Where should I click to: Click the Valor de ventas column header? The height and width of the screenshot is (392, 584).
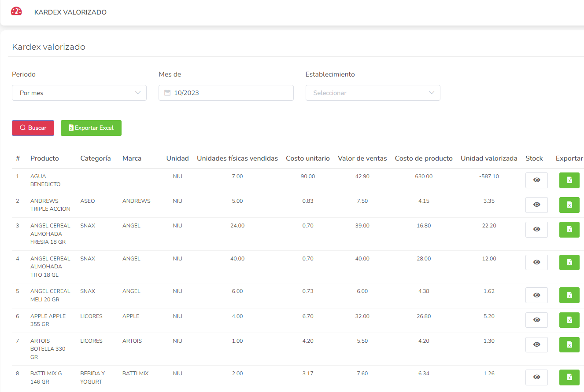coord(362,158)
